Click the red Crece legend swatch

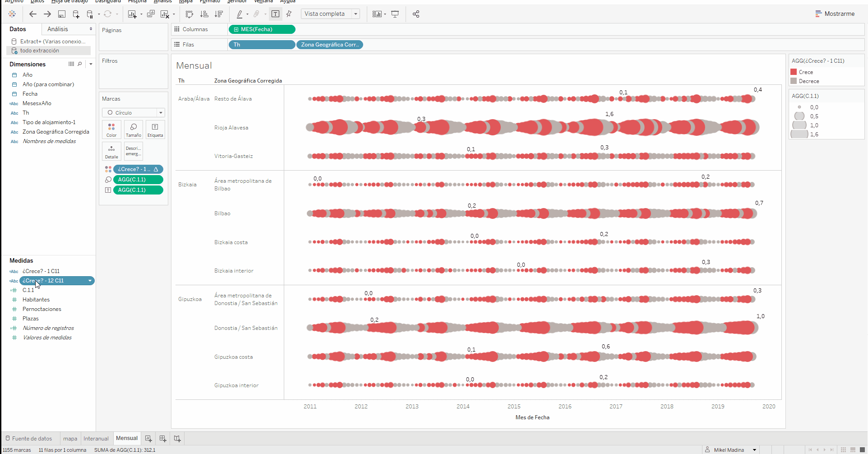coord(794,72)
